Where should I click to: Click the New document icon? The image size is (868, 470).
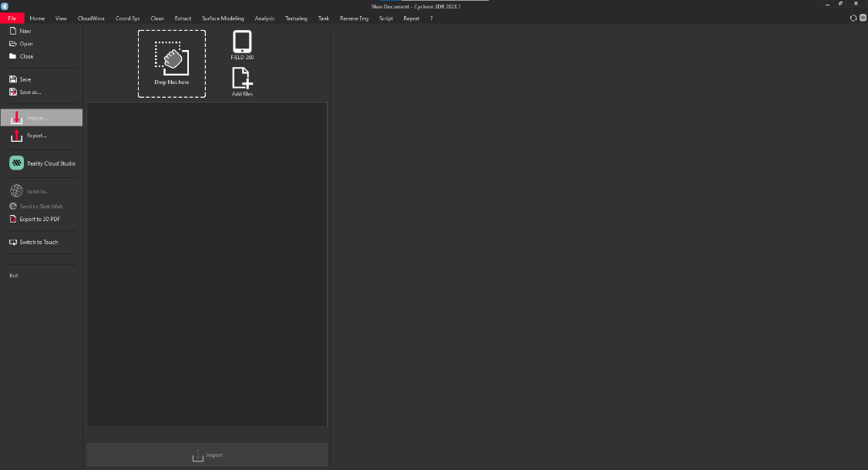pos(13,31)
